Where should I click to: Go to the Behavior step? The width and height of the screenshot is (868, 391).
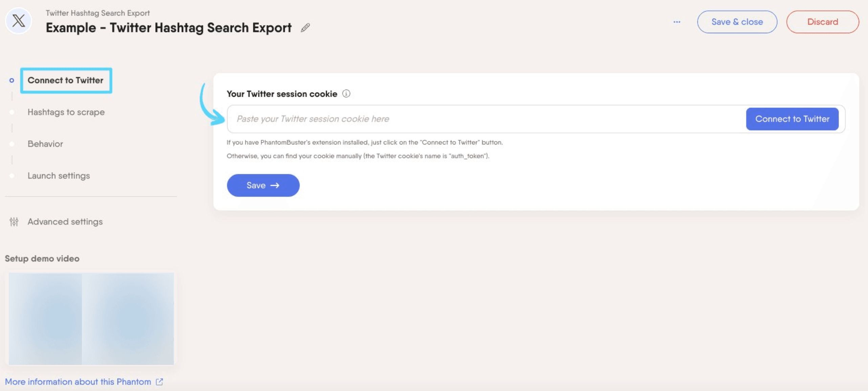(x=45, y=144)
